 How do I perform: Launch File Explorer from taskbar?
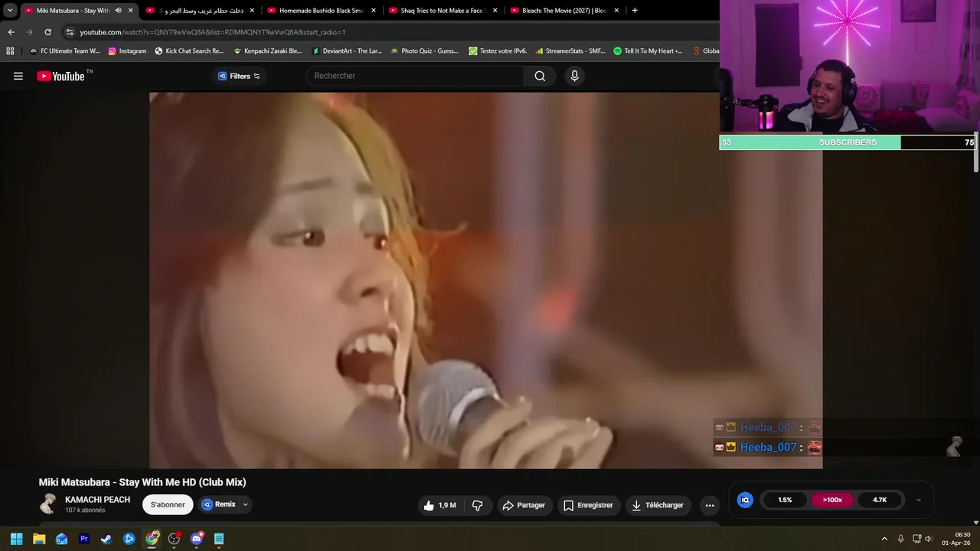point(39,539)
